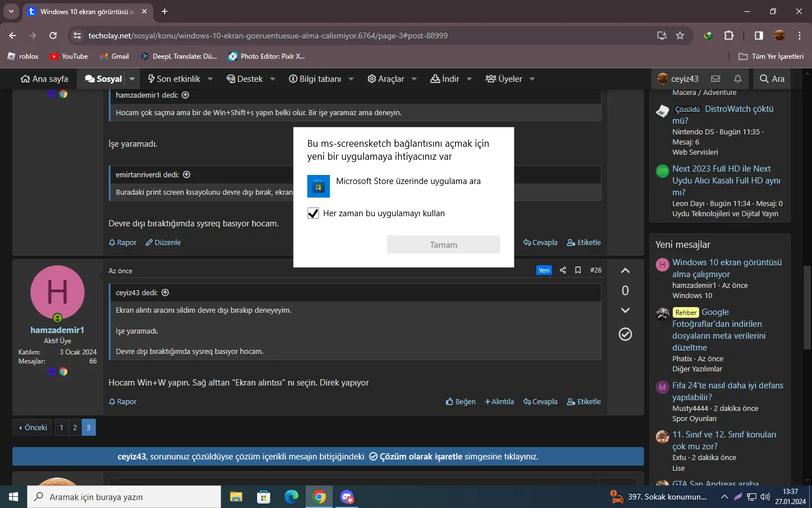Screen dimensions: 812x508
Task: Expand Son etkinlik dropdown arrow
Action: [210, 79]
